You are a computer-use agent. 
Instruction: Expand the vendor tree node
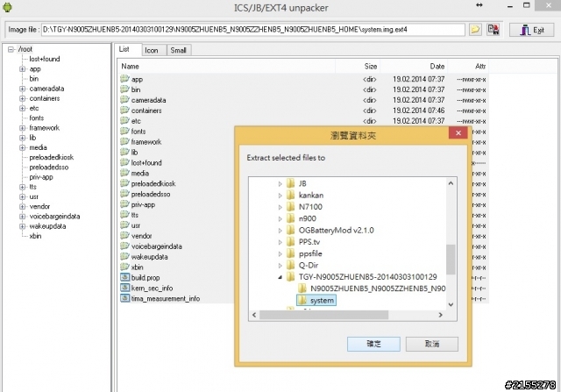23,207
